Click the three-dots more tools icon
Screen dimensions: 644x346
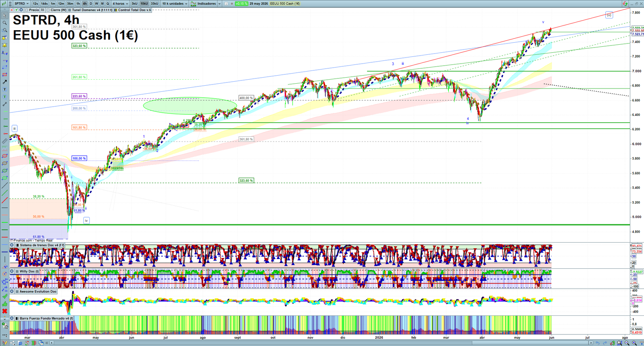tap(5, 335)
